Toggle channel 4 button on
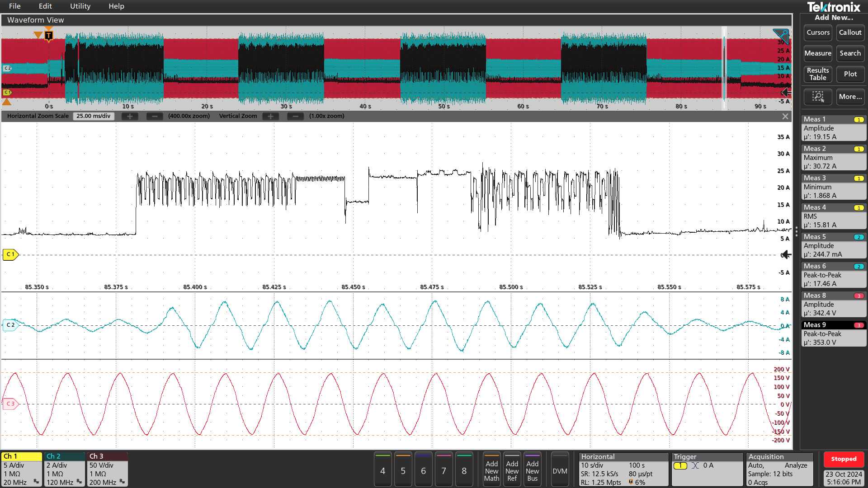 pyautogui.click(x=382, y=470)
